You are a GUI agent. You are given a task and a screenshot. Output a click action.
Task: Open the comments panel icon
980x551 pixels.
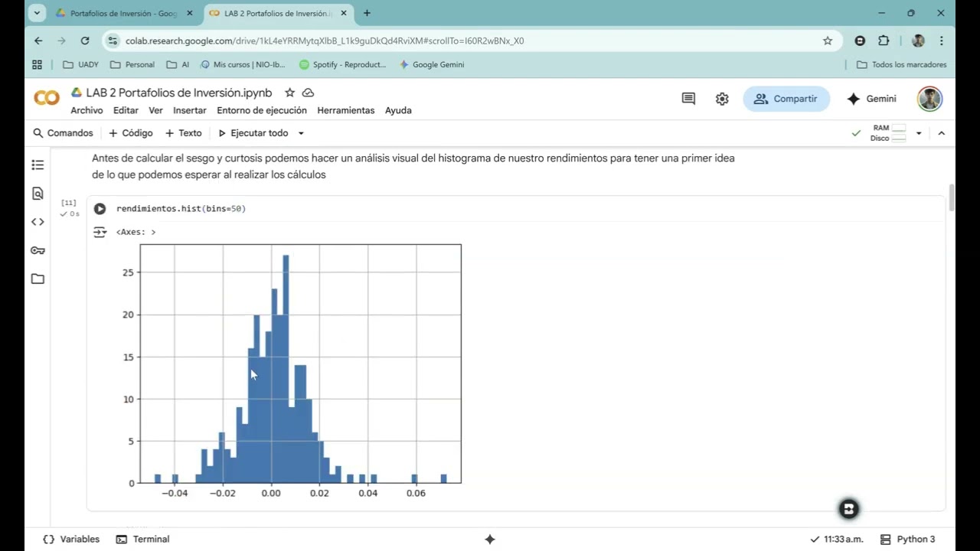pyautogui.click(x=688, y=99)
